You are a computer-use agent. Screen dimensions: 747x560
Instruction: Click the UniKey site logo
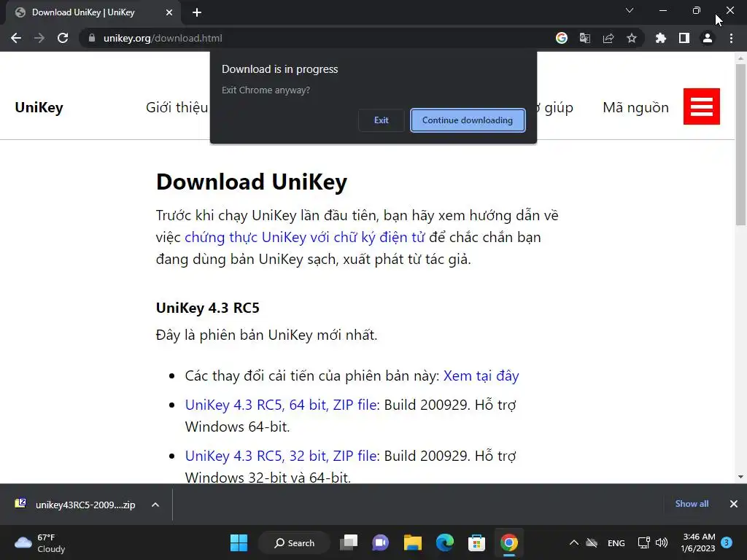(x=39, y=108)
